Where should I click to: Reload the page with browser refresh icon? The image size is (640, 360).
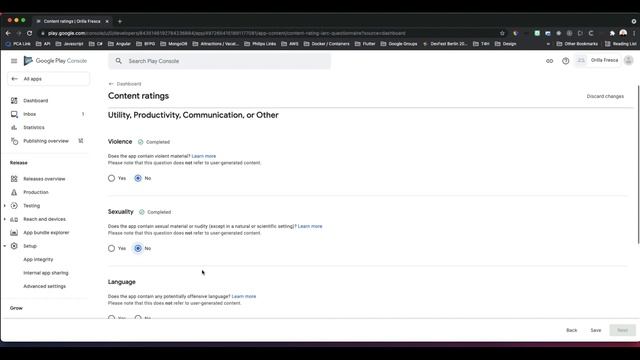pos(29,33)
